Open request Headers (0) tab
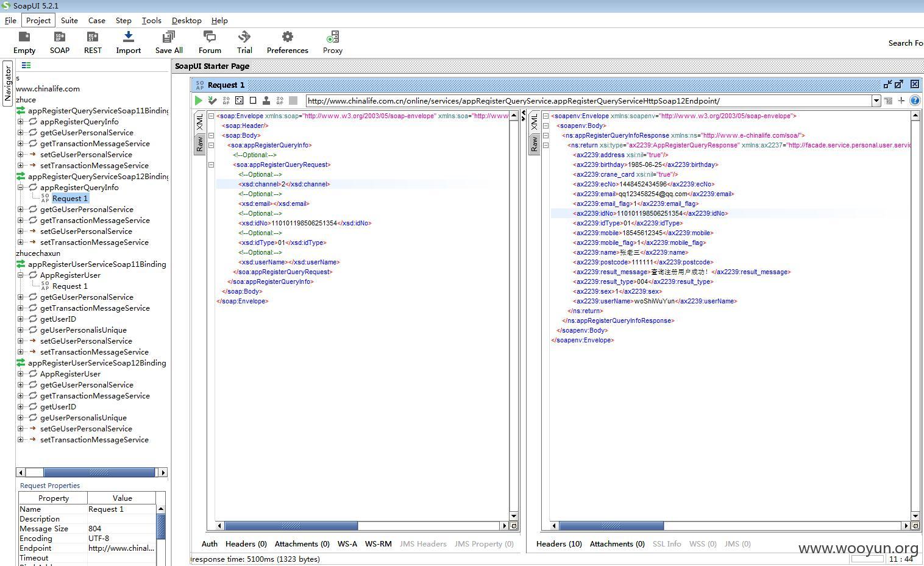Screen dimensions: 924x566 [x=246, y=544]
